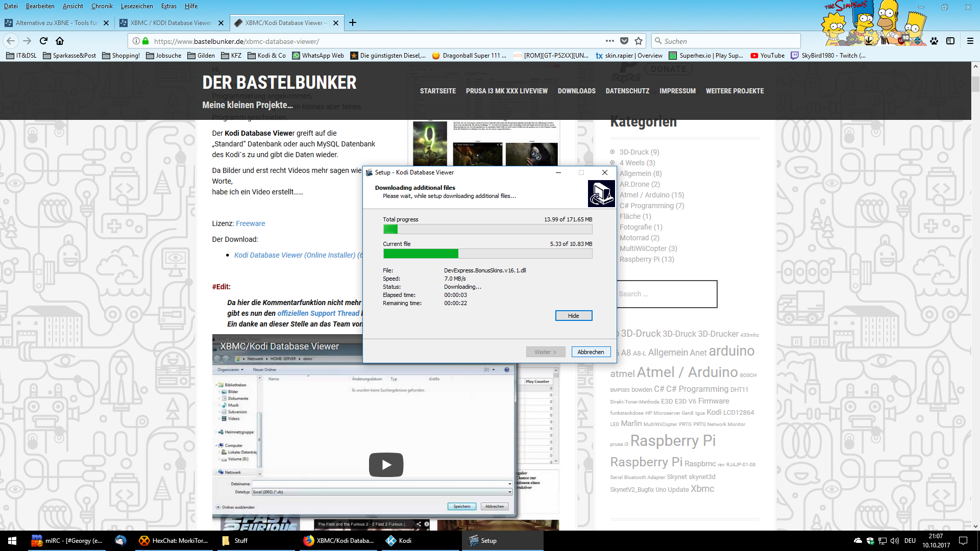Bookmark this page with the star icon

[639, 41]
